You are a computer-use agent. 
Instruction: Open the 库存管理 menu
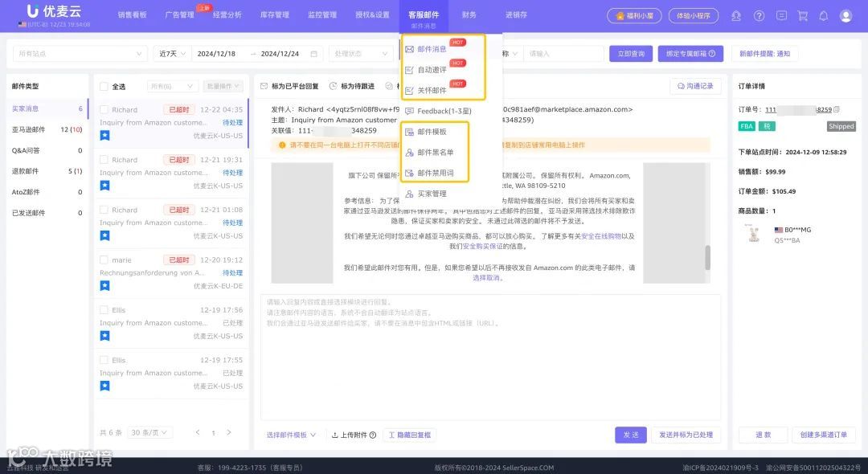(x=275, y=15)
